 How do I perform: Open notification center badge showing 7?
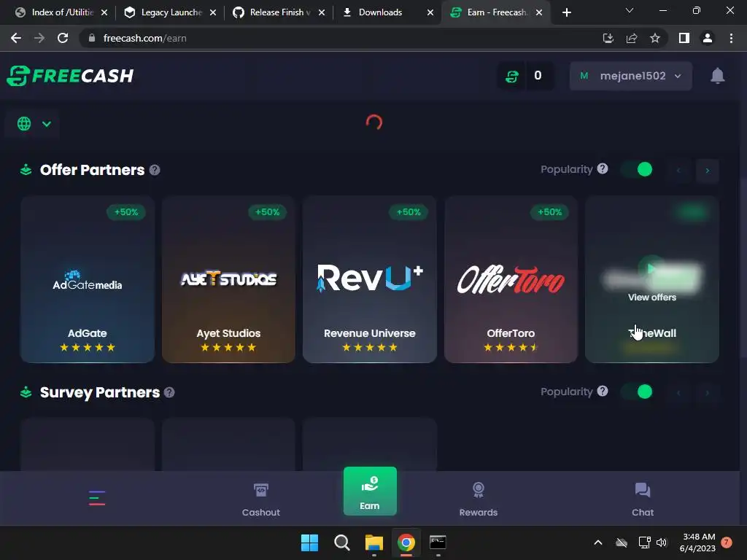point(727,542)
